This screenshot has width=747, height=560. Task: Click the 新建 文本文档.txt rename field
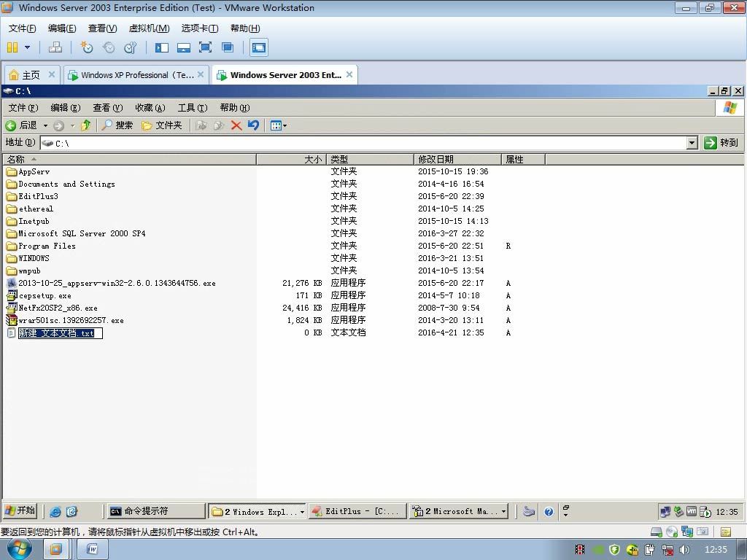(60, 332)
